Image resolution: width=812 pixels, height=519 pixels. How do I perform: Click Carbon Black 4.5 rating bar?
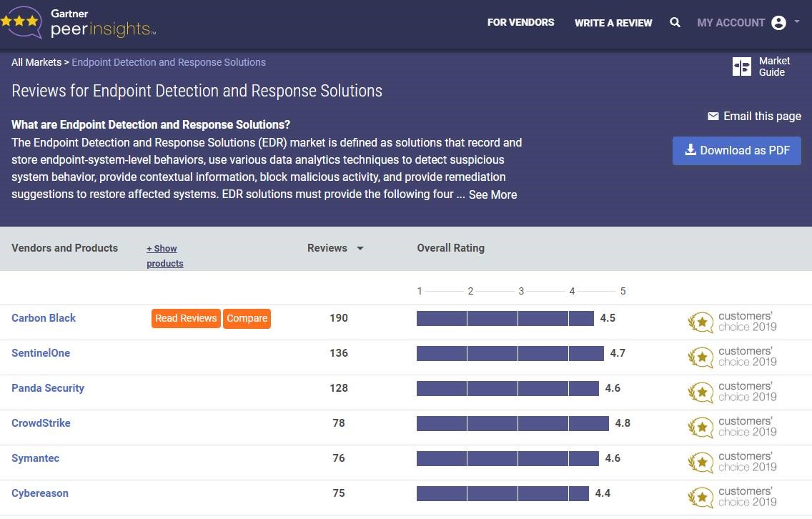pyautogui.click(x=505, y=318)
